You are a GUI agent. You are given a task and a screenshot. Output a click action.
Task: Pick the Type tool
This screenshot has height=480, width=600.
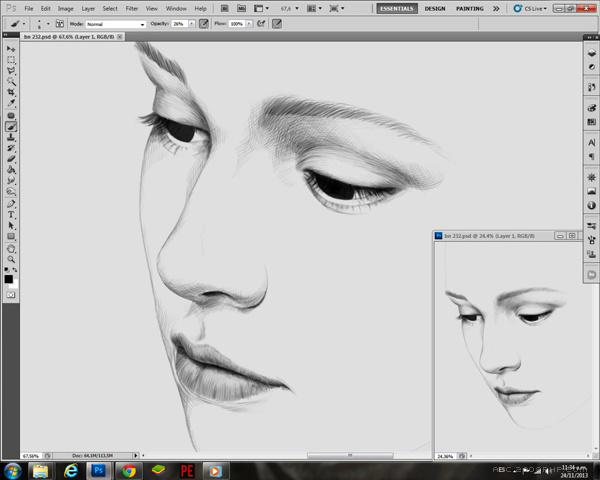(11, 214)
